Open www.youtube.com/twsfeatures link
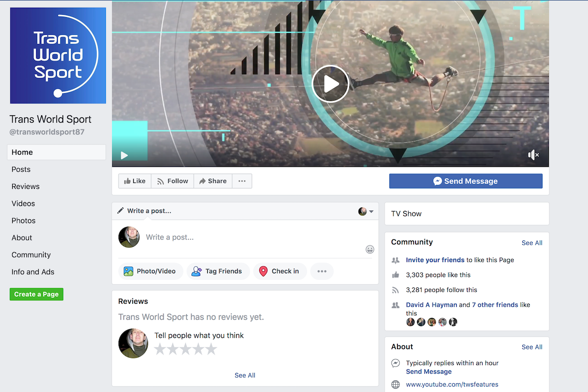 452,385
